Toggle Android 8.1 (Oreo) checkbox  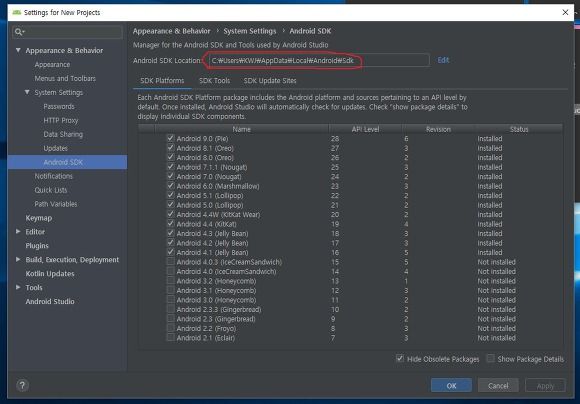[171, 148]
